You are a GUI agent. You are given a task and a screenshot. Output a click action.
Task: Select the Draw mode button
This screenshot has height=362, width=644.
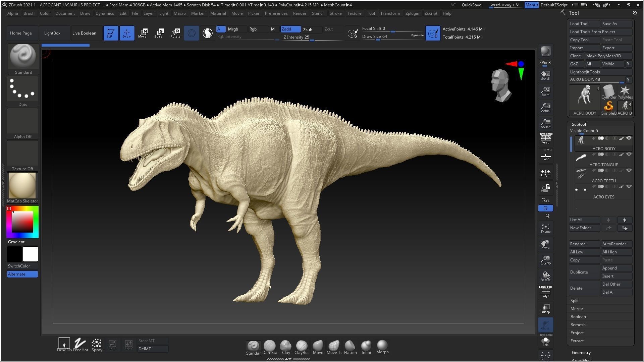click(x=127, y=33)
